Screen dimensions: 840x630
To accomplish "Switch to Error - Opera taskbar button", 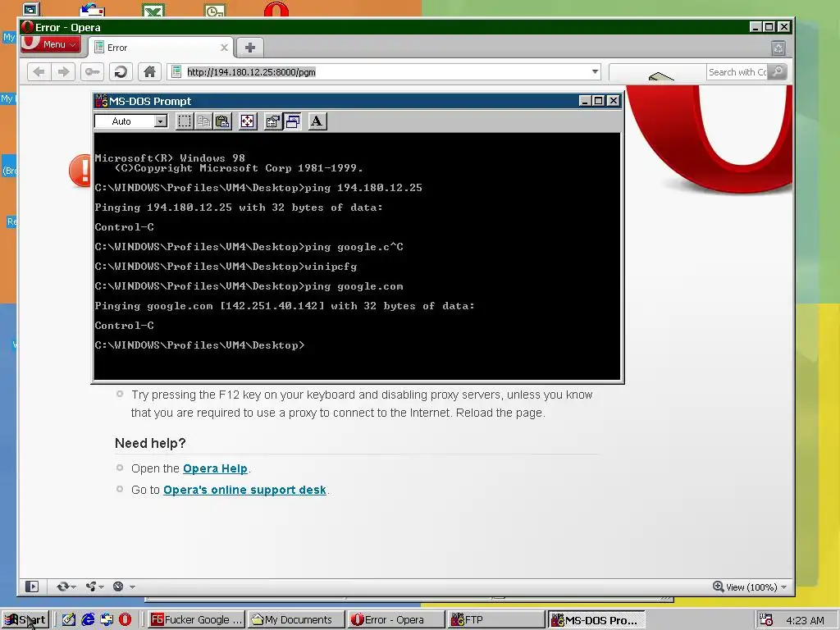I will pos(396,620).
